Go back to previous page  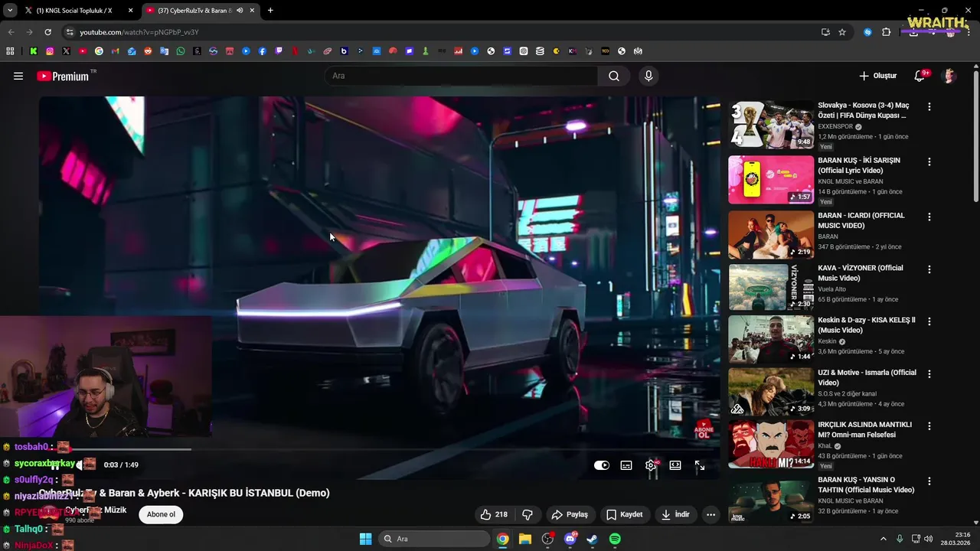point(11,32)
